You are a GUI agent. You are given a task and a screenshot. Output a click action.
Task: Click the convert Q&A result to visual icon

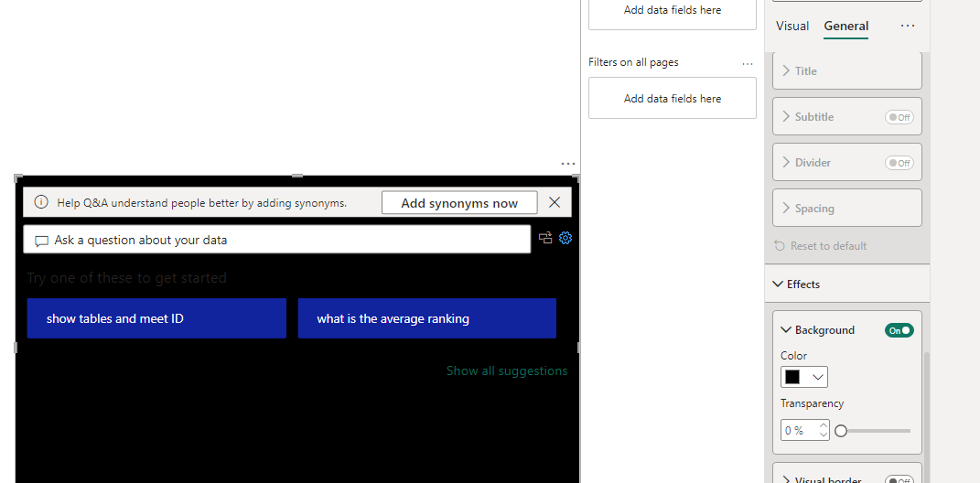pyautogui.click(x=545, y=238)
